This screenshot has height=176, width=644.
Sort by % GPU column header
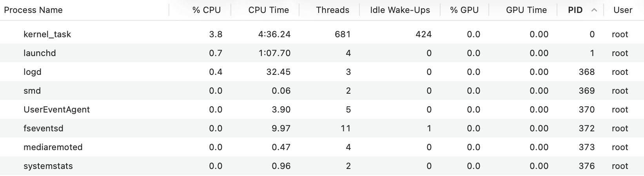pyautogui.click(x=464, y=10)
